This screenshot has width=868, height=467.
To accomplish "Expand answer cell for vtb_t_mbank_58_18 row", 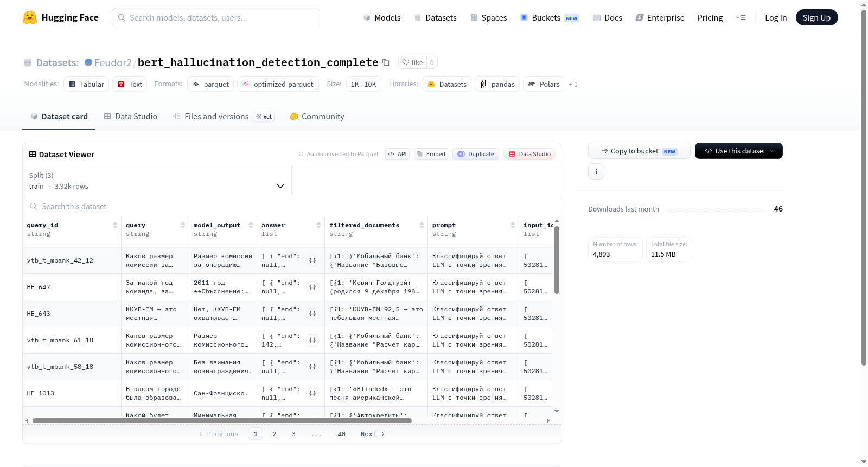I will click(x=312, y=367).
